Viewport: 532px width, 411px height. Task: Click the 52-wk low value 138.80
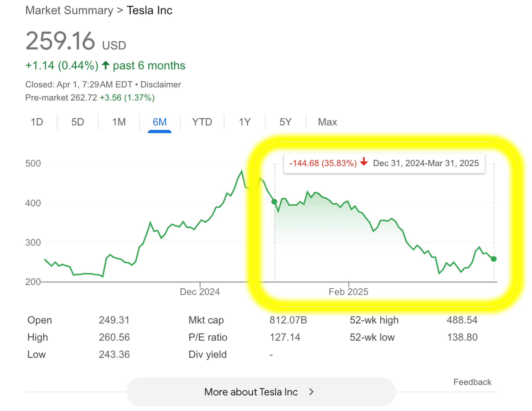[462, 337]
